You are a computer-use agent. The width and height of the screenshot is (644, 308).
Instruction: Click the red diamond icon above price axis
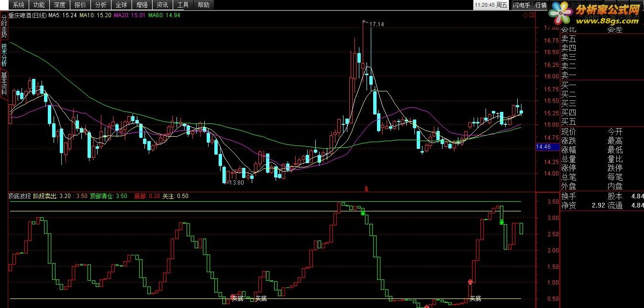526,15
